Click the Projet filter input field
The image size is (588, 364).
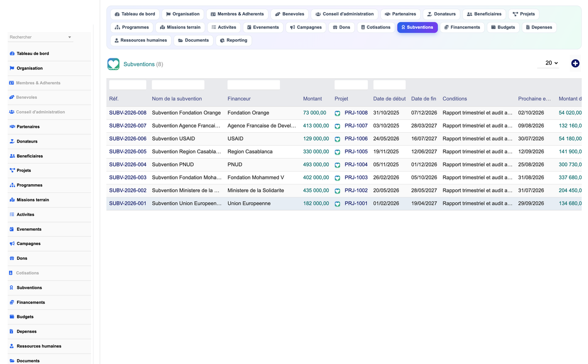(x=351, y=85)
